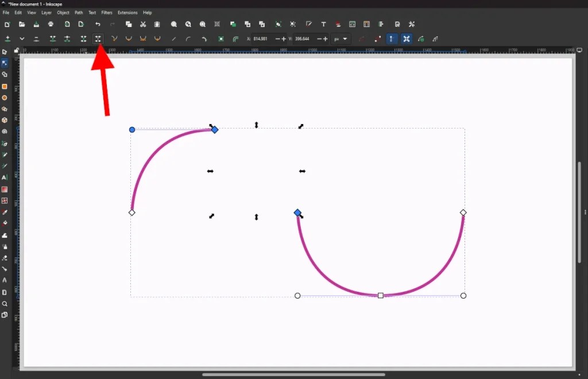Open the Extensions menu
This screenshot has width=588, height=379.
pos(127,12)
